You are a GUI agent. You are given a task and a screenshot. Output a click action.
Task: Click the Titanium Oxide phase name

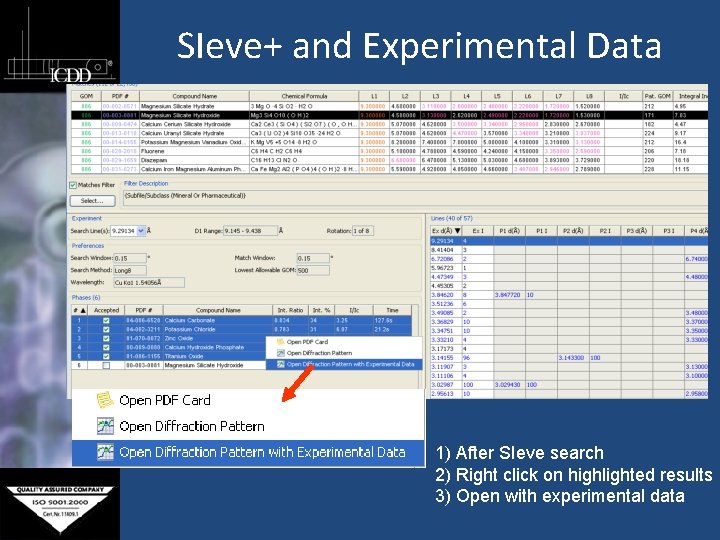coord(183,356)
